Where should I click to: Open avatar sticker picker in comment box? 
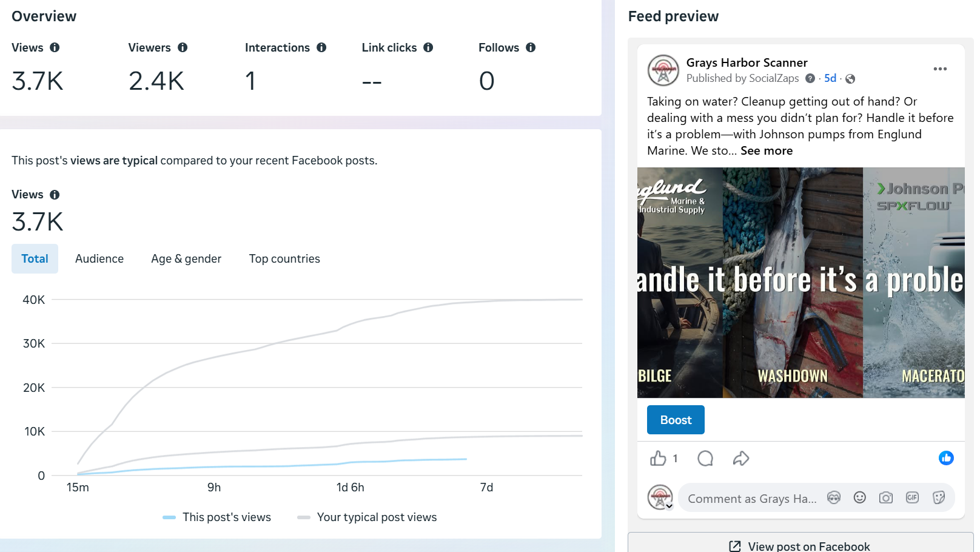coord(834,498)
